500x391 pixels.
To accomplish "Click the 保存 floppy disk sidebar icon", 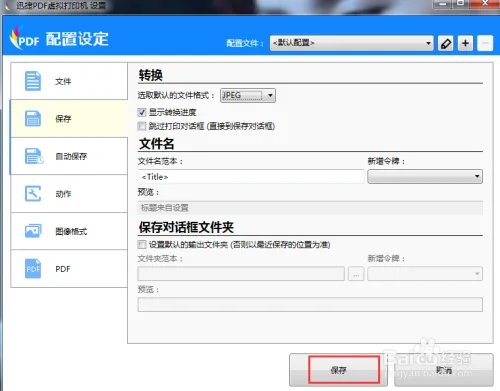I will pyautogui.click(x=33, y=119).
